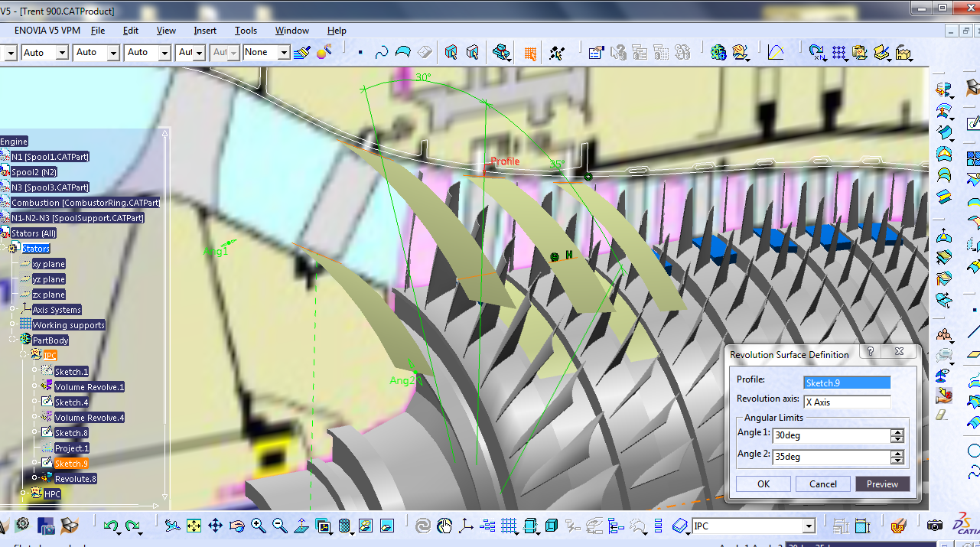Select Project.1 in the tree
This screenshot has width=980, height=547.
tap(71, 448)
